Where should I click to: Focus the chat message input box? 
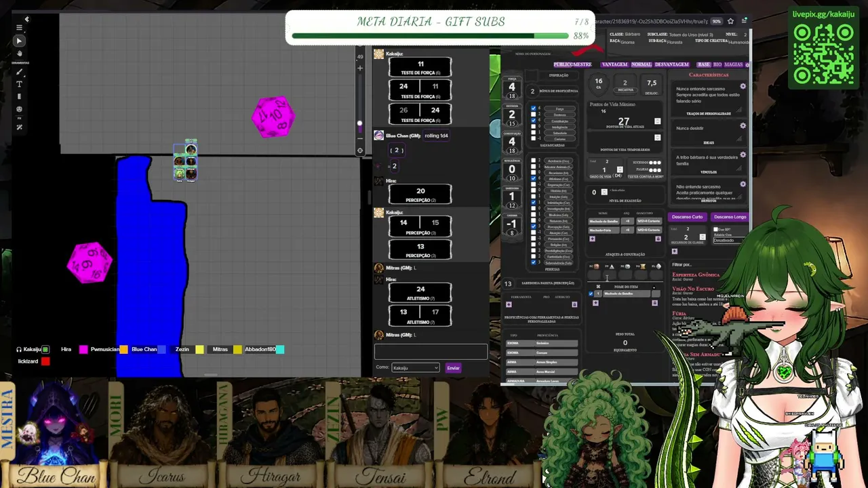[x=431, y=351]
